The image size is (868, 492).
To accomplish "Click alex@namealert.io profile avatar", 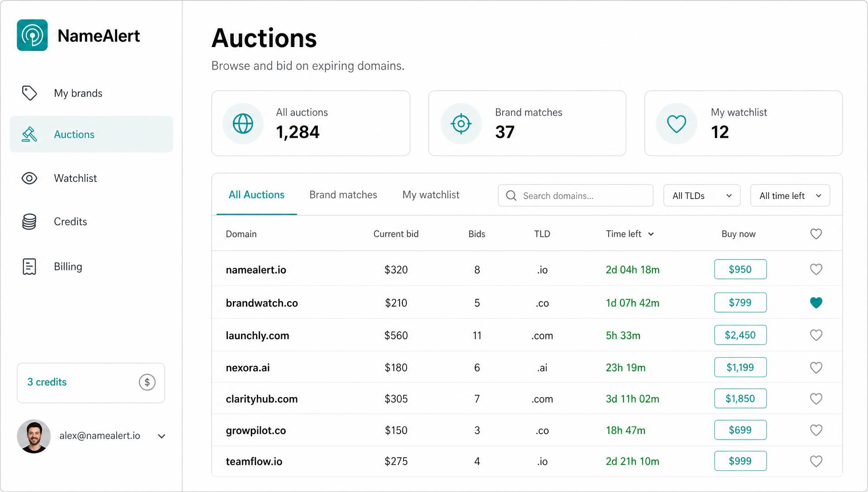I will [33, 436].
